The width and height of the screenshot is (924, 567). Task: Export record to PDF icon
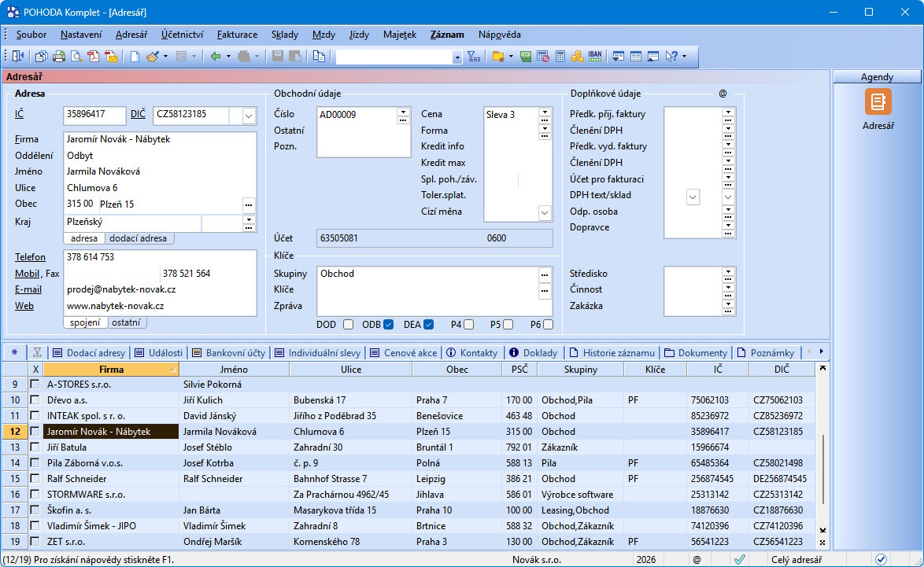pyautogui.click(x=94, y=56)
